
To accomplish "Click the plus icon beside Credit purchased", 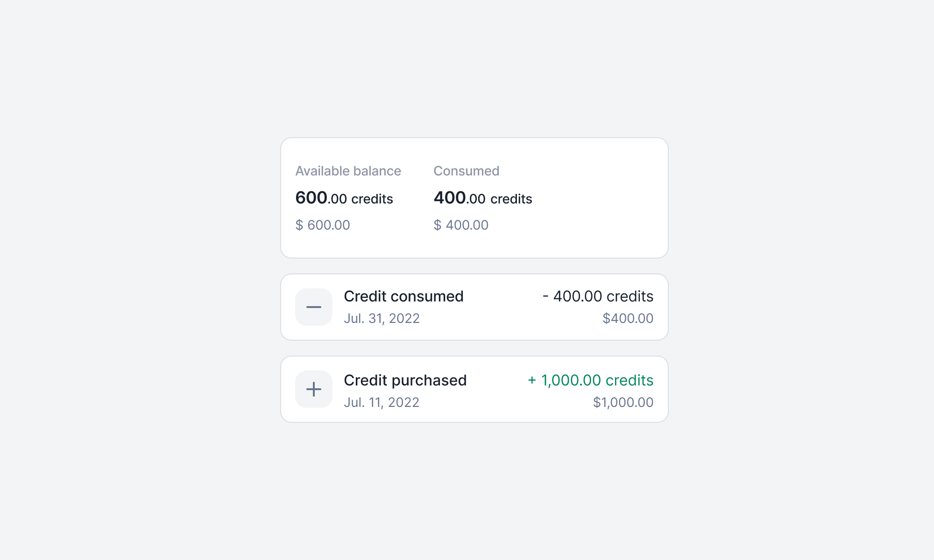I will [x=314, y=389].
